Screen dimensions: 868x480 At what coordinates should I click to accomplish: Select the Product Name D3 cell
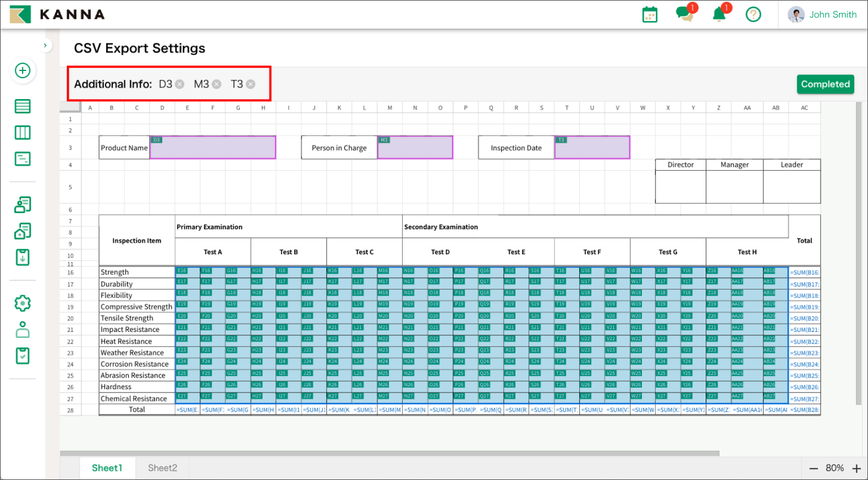click(212, 148)
